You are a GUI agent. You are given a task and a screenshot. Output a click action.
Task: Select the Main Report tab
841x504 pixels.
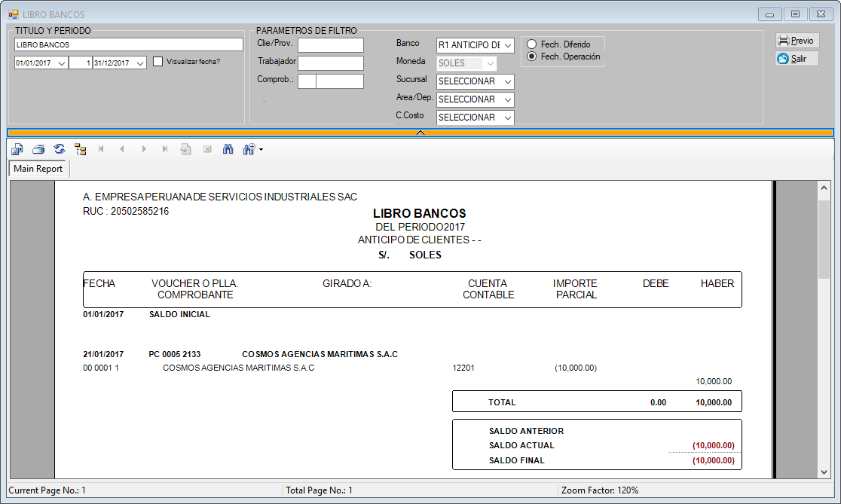click(38, 168)
